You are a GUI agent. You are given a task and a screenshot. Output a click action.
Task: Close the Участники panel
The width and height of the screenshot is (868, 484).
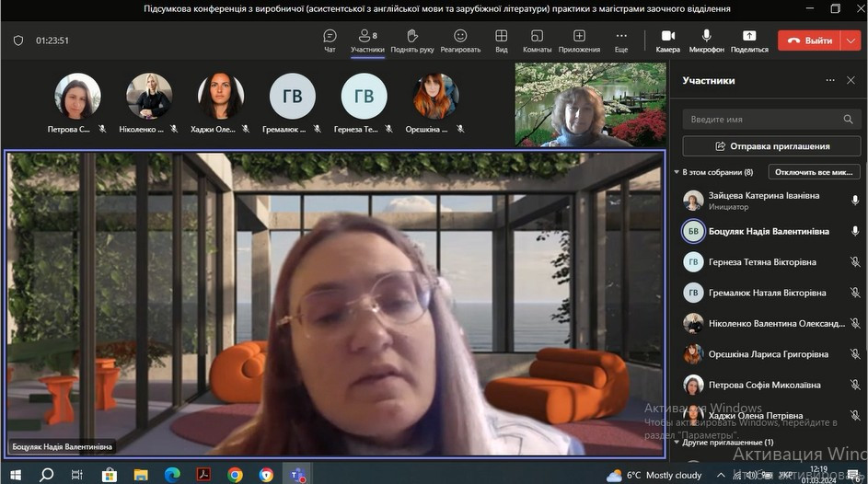click(851, 80)
